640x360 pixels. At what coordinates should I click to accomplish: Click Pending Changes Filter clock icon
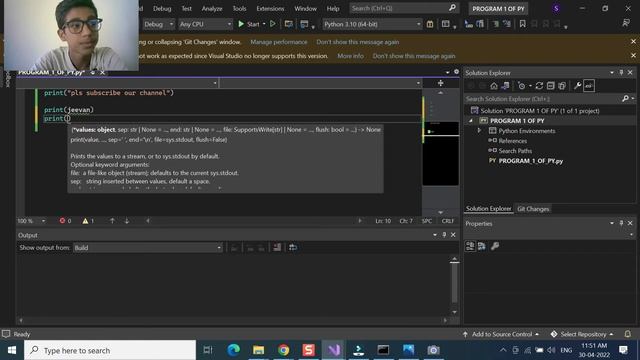(x=521, y=86)
